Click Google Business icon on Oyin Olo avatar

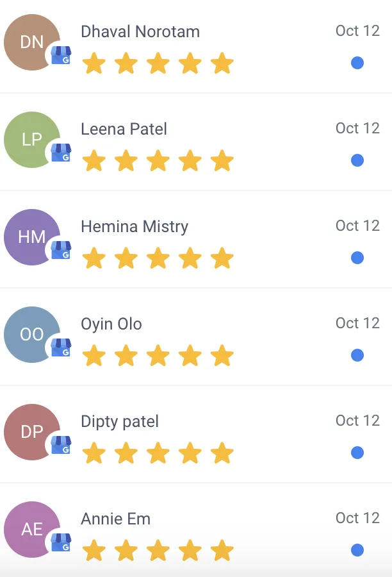(61, 347)
